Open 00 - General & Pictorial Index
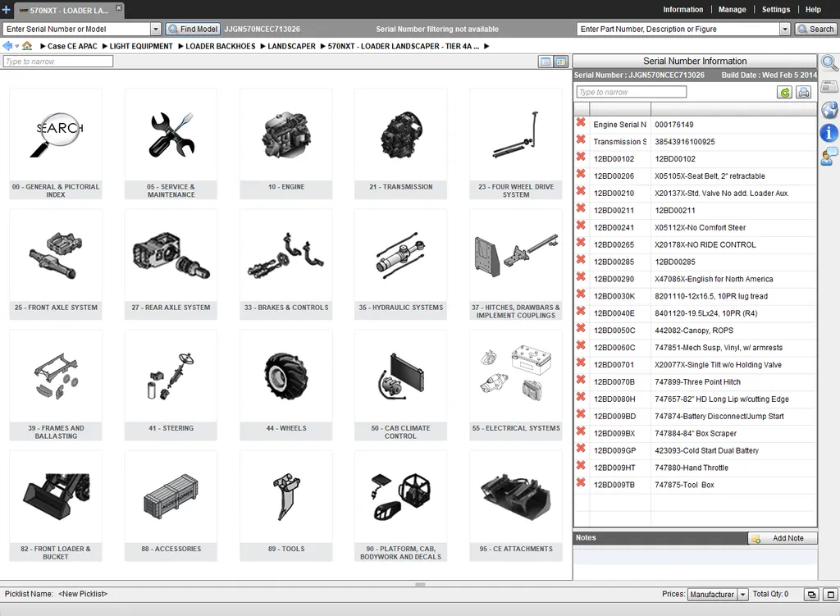This screenshot has width=840, height=616. [56, 144]
